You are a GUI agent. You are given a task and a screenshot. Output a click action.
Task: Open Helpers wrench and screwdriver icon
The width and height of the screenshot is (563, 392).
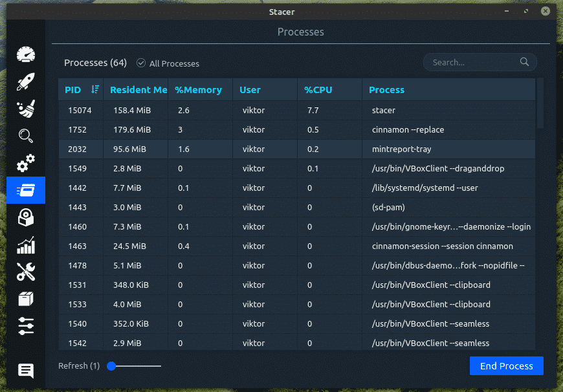(26, 272)
